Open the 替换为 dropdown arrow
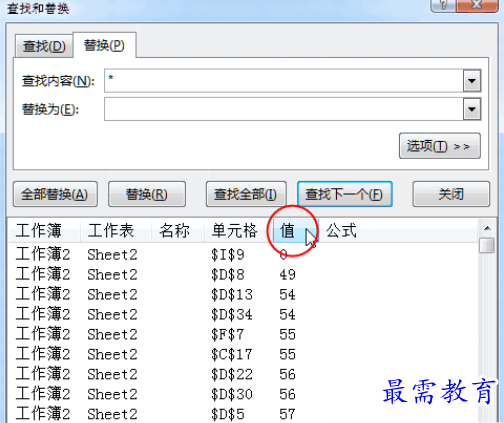Image resolution: width=504 pixels, height=423 pixels. (x=472, y=109)
